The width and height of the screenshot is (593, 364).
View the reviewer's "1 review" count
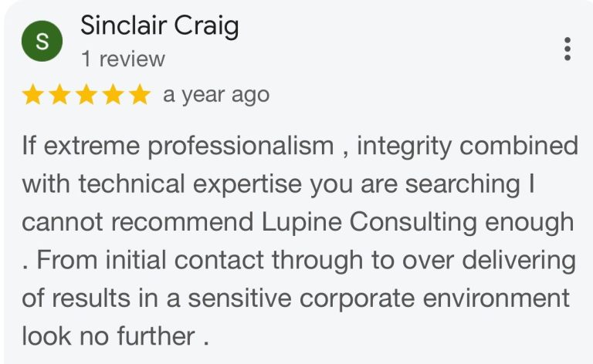[123, 59]
